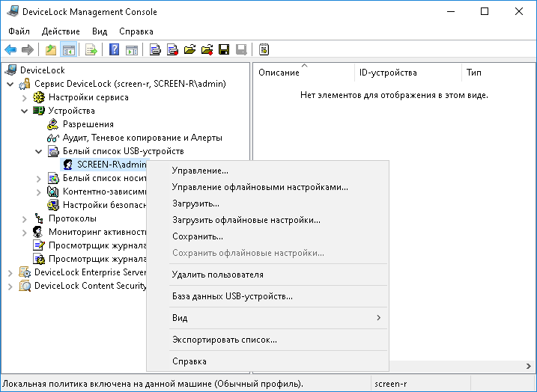Expand the Настройки сервиса node
The height and width of the screenshot is (392, 537).
coord(24,98)
